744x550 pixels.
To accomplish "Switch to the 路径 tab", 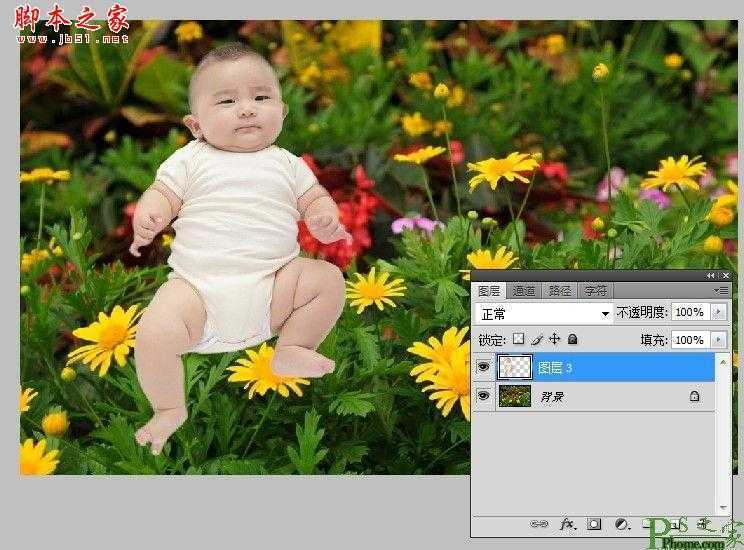I will coord(560,290).
